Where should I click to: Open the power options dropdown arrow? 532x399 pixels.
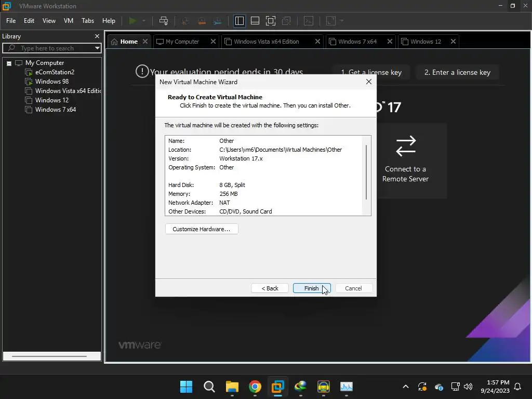[144, 21]
